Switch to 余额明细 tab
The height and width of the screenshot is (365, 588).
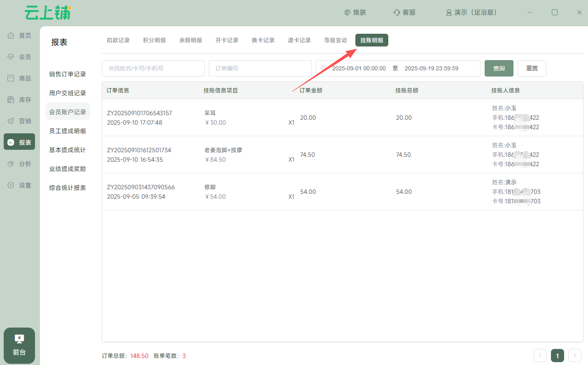[191, 40]
